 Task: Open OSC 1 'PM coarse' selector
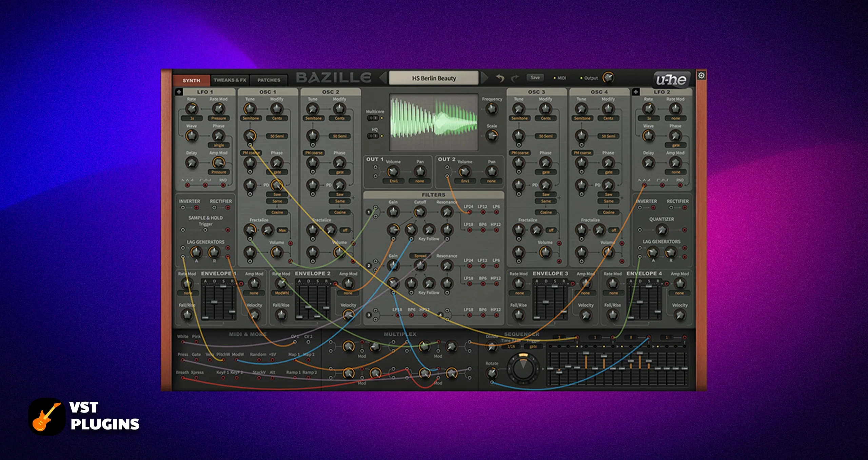(x=251, y=153)
